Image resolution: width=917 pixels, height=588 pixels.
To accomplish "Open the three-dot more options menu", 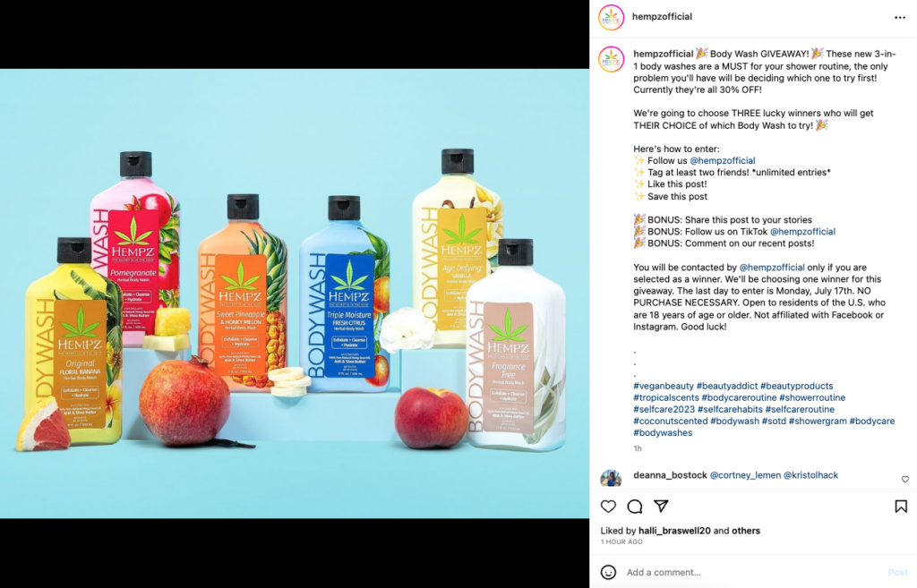I will (900, 18).
